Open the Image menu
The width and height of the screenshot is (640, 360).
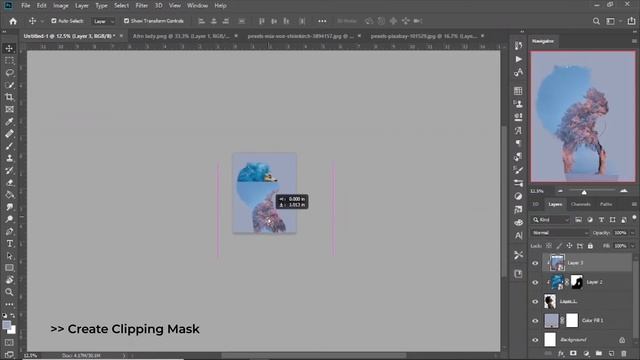(61, 6)
